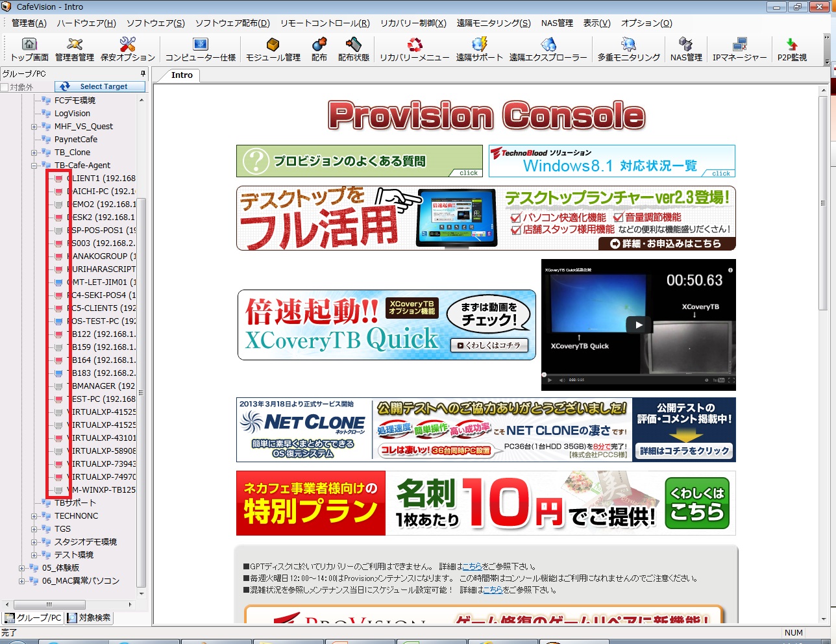Open こちら link in メンテナンス schedule notice
Viewport: 836px width, 644px height.
[x=493, y=589]
